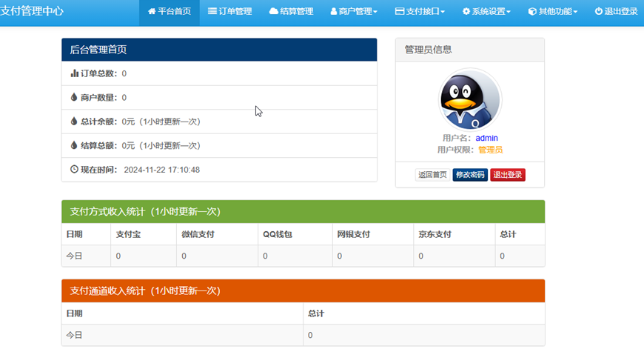This screenshot has width=644, height=352.
Task: Click the cube icon beside 其他功能
Action: tap(532, 11)
